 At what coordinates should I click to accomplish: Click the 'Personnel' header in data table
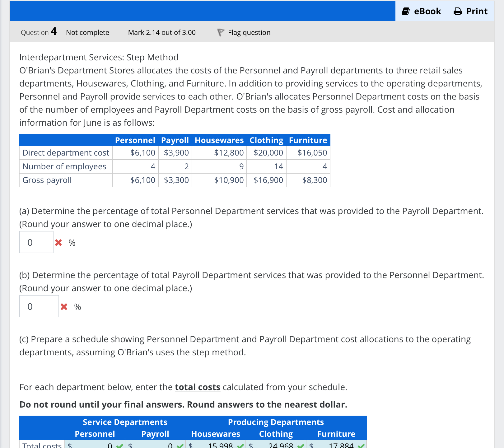(x=135, y=140)
